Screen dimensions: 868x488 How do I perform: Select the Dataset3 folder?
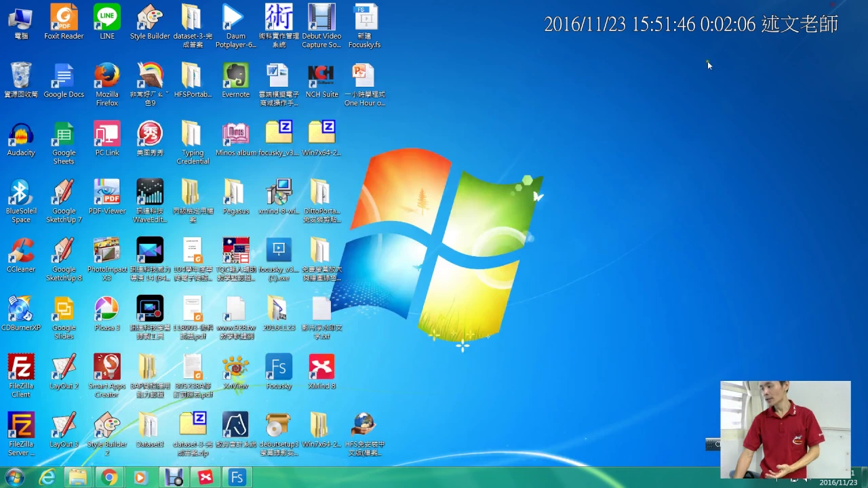(x=150, y=430)
